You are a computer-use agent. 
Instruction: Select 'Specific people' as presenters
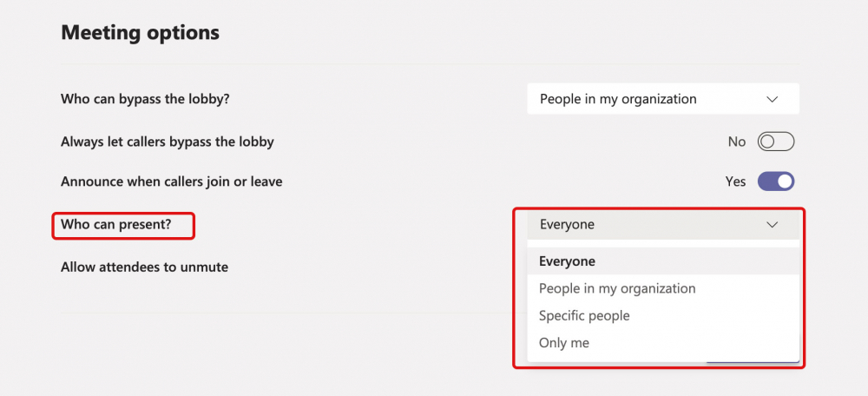coord(584,315)
